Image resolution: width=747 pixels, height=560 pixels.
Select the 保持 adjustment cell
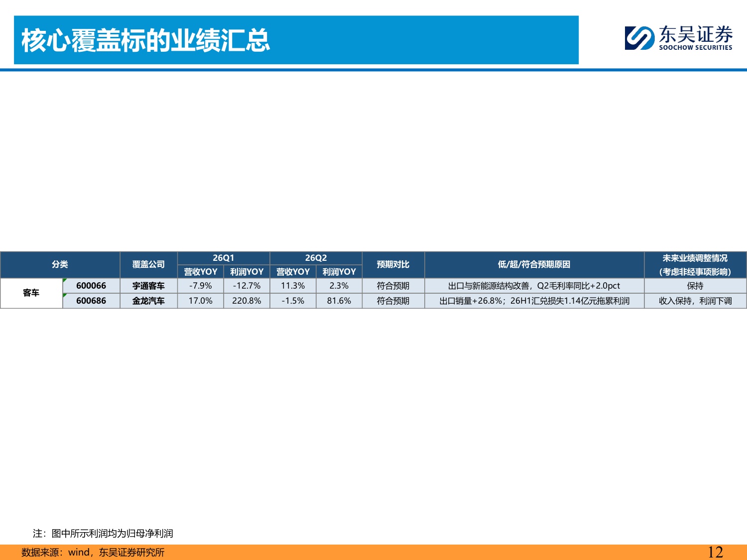pyautogui.click(x=695, y=286)
